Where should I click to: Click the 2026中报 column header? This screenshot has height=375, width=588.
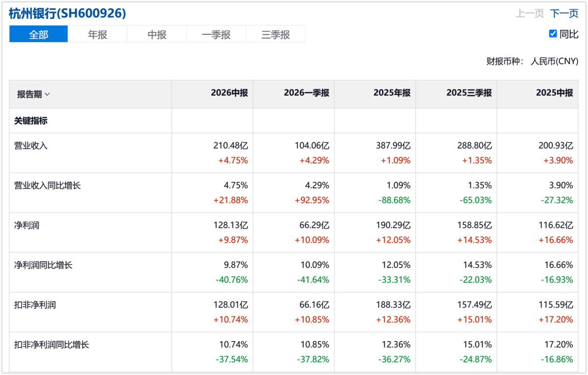[x=229, y=93]
